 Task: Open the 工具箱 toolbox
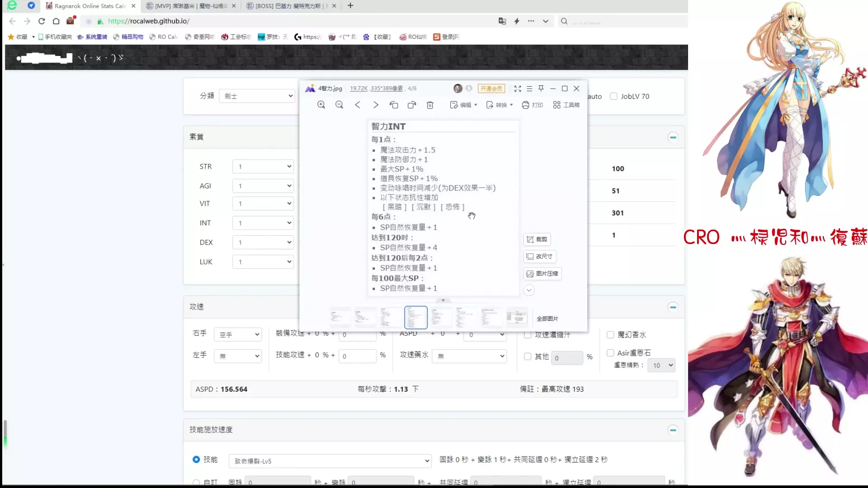coord(566,105)
